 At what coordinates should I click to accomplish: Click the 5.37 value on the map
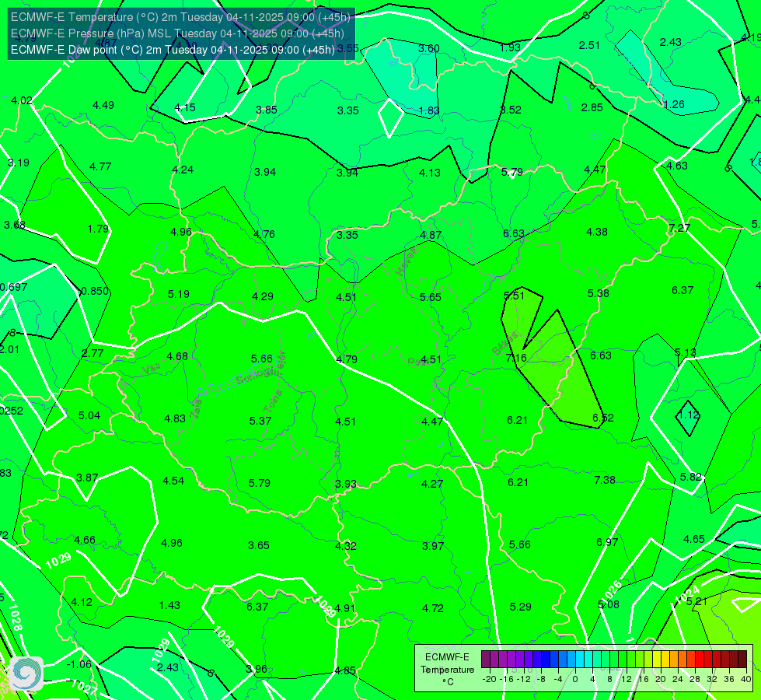point(260,421)
